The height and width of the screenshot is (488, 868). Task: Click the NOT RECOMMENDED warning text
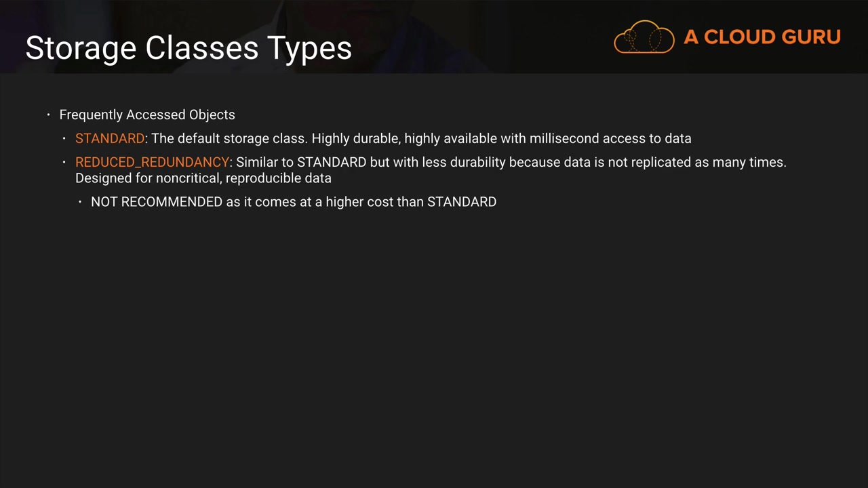coord(157,202)
